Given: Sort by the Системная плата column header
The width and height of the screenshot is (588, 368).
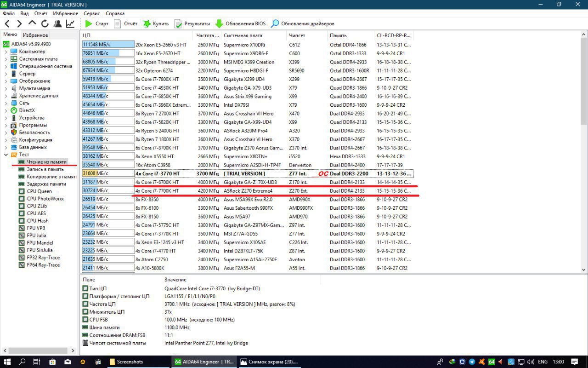Looking at the screenshot, I should [254, 35].
